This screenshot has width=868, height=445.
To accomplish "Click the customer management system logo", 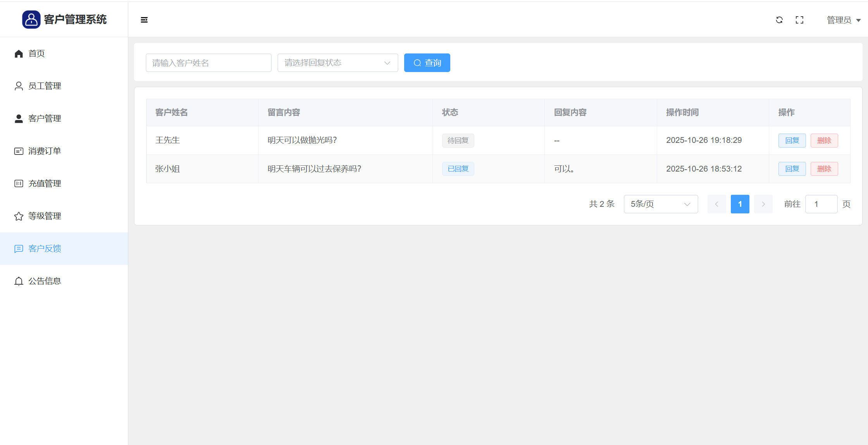I will [x=31, y=19].
